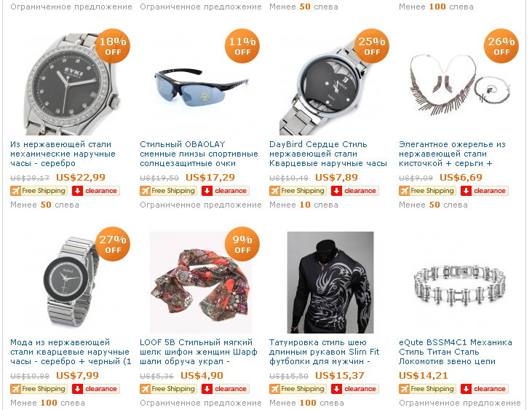This screenshot has height=410, width=532.
Task: Click clearance tag under LOOF scarf
Action: pyautogui.click(x=226, y=389)
